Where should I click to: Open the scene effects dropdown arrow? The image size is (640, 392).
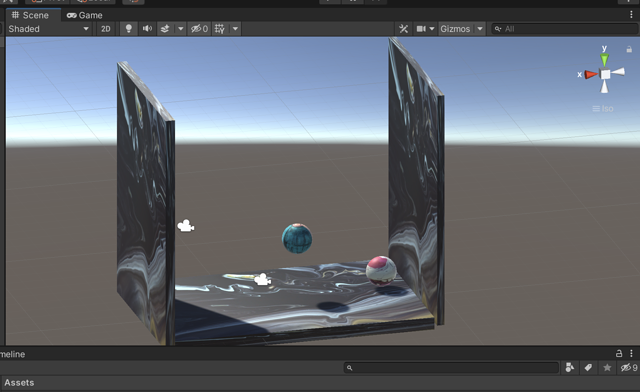(x=180, y=29)
